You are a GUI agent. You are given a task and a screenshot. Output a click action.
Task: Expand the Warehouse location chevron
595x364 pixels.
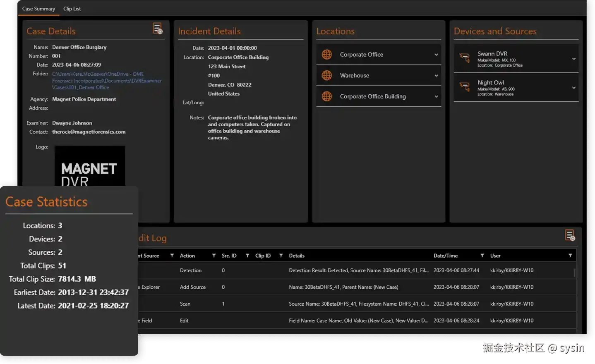tap(436, 76)
